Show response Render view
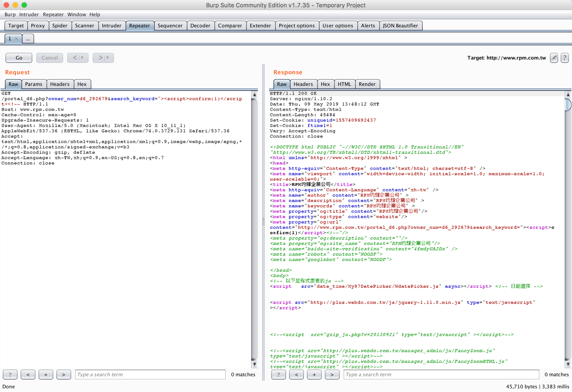 click(367, 84)
